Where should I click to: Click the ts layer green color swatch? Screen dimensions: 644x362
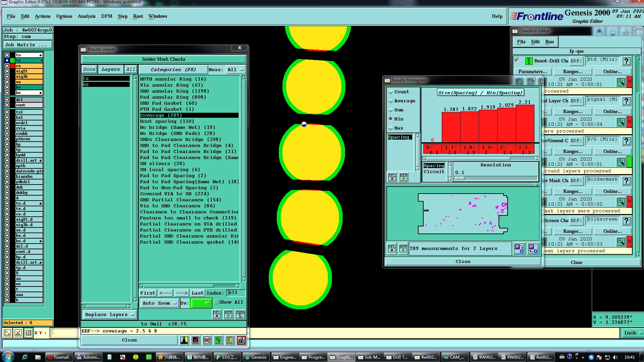pos(12,60)
